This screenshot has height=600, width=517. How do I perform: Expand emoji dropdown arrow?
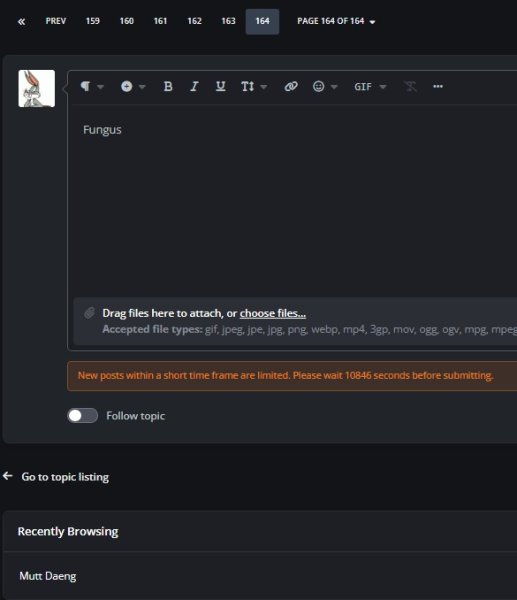[334, 87]
